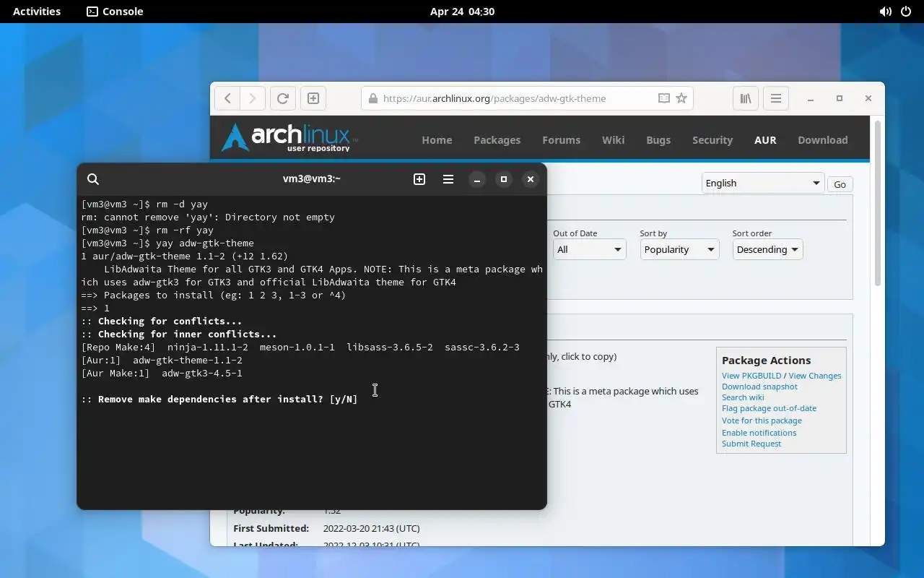Open the Activities overview
924x578 pixels.
click(x=37, y=12)
